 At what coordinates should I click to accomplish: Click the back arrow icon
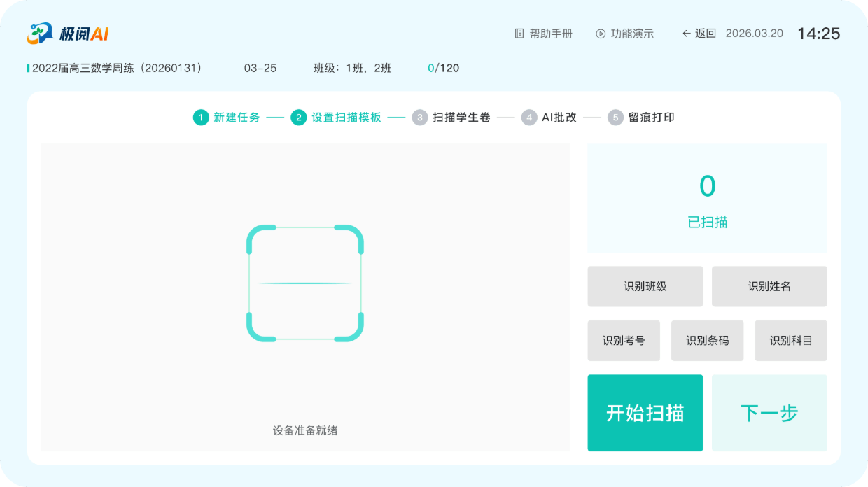click(686, 34)
